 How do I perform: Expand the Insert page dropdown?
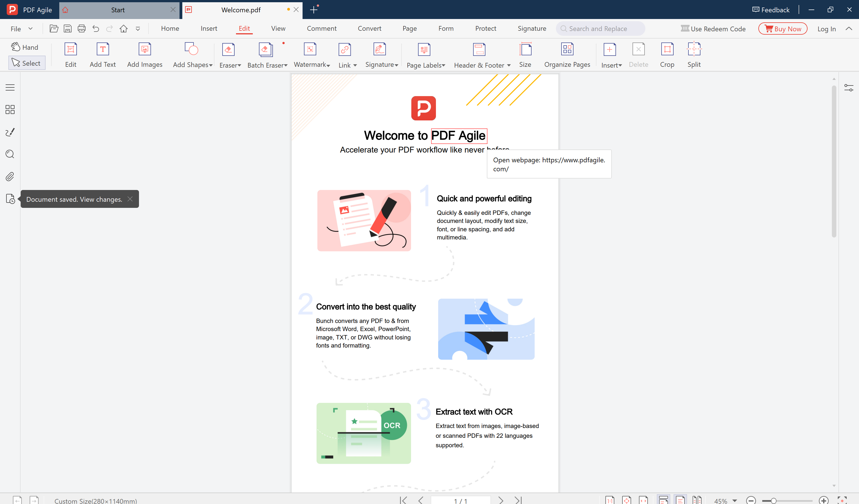pyautogui.click(x=620, y=65)
